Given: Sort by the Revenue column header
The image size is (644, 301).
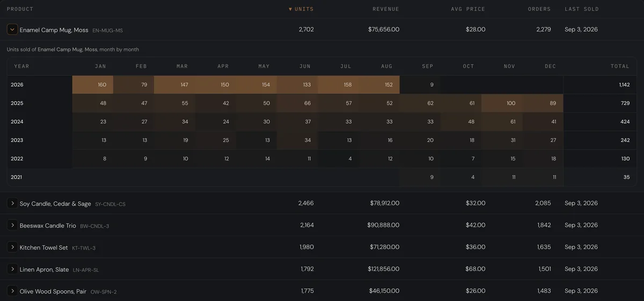Looking at the screenshot, I should [x=386, y=9].
